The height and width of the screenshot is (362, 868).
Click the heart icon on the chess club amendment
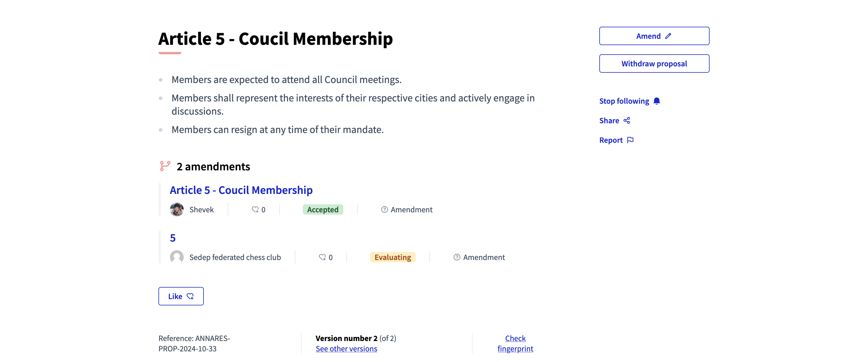322,257
